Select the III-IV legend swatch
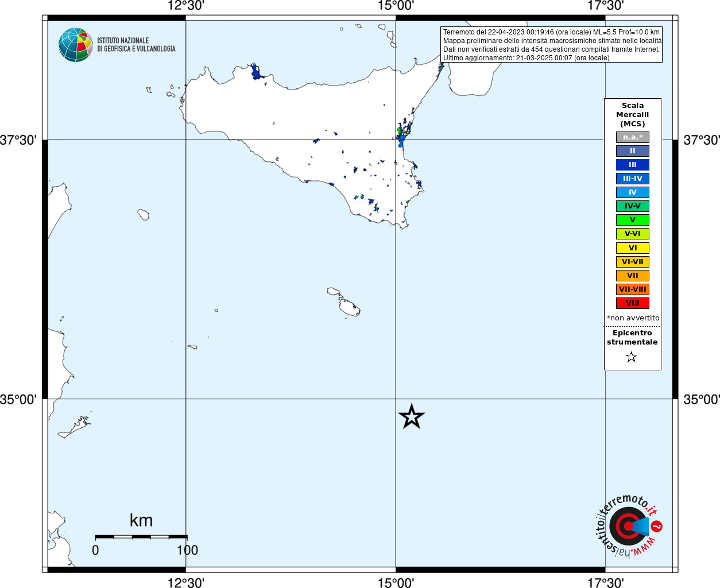Viewport: 720px width, 588px height. coord(632,179)
